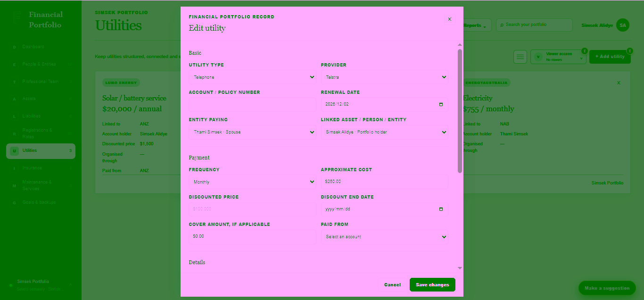
Task: Open the Frequency dropdown set to Monthly
Action: [252, 182]
